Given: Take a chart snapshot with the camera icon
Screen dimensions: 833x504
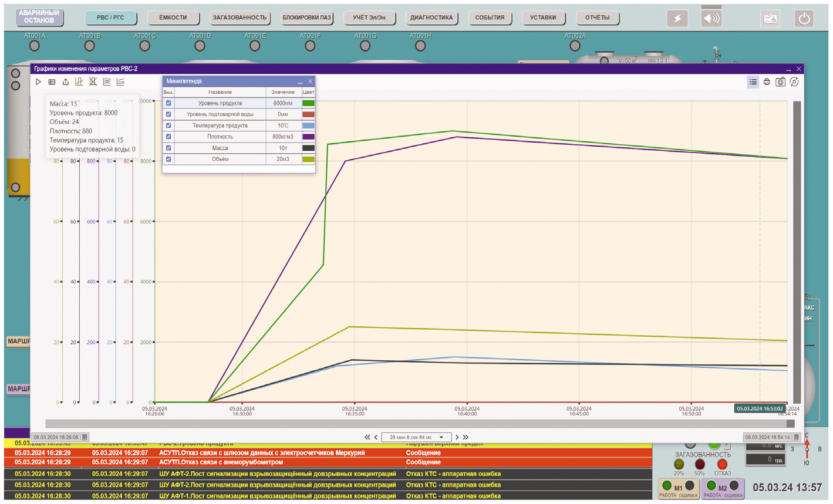Looking at the screenshot, I should 781,82.
